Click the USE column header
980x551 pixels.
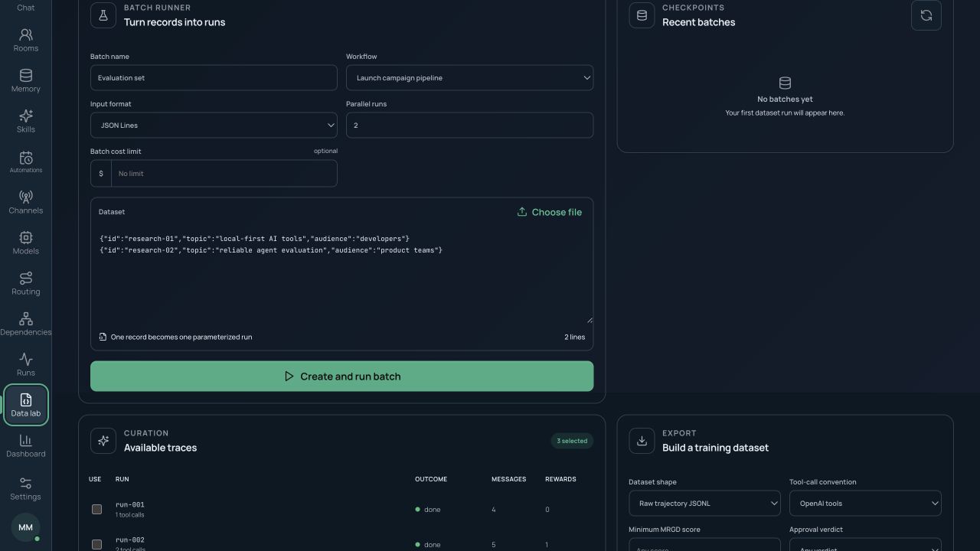95,479
